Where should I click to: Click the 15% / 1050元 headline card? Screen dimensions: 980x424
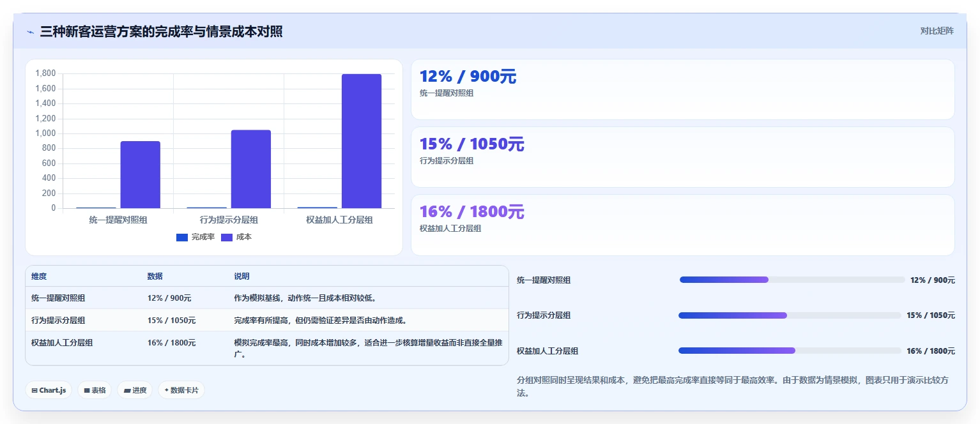682,157
